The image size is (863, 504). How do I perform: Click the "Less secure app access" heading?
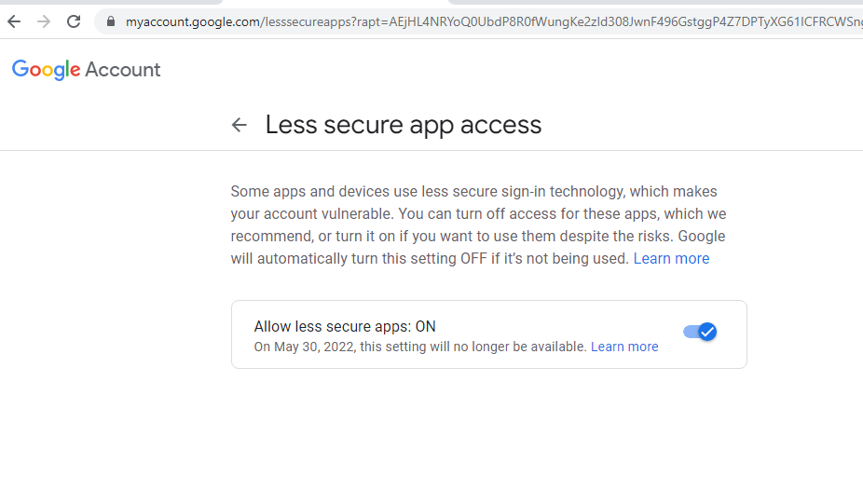[x=404, y=125]
